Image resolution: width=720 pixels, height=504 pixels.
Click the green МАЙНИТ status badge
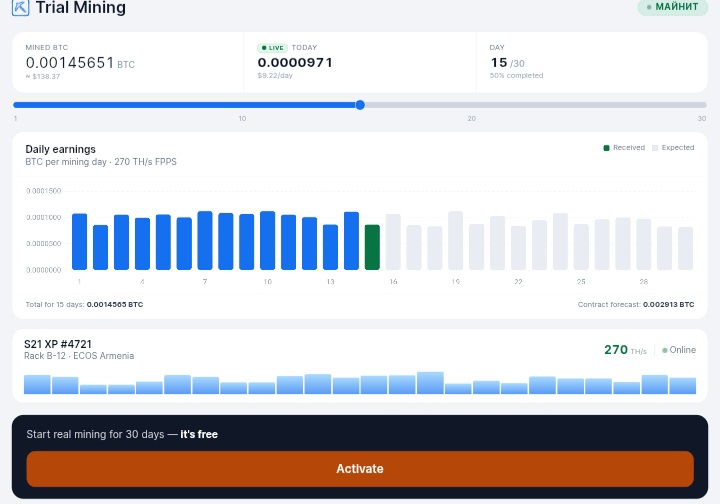pos(672,7)
